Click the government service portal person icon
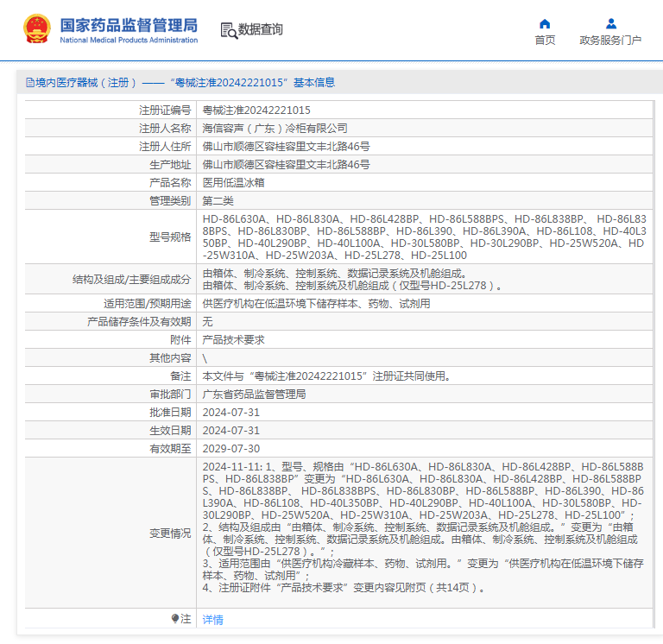This screenshot has height=644, width=663. tap(610, 23)
